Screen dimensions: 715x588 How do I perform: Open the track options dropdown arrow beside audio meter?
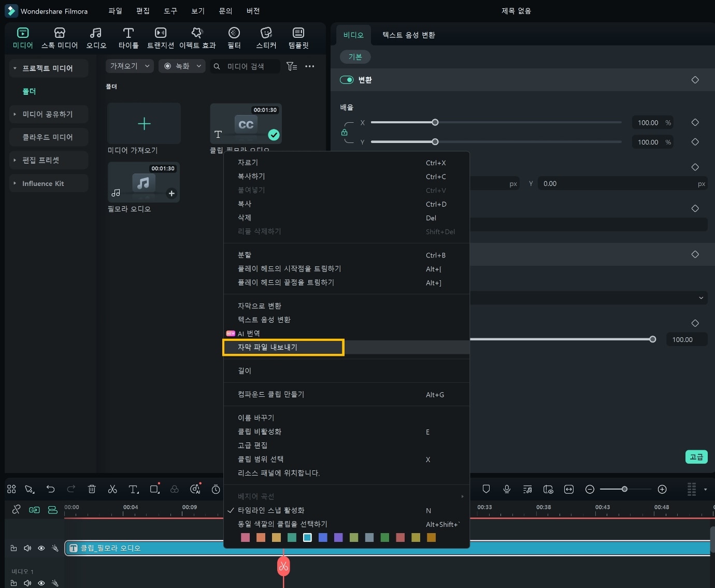705,490
